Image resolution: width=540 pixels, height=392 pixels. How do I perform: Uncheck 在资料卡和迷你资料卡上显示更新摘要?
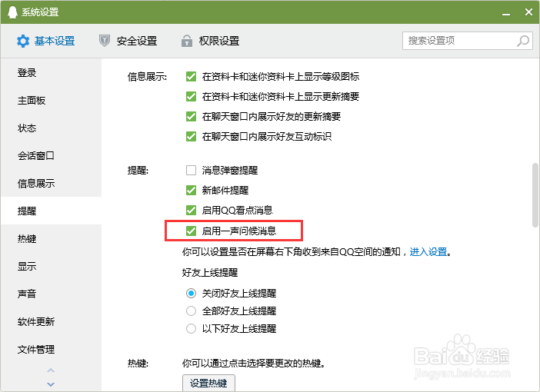[x=191, y=96]
